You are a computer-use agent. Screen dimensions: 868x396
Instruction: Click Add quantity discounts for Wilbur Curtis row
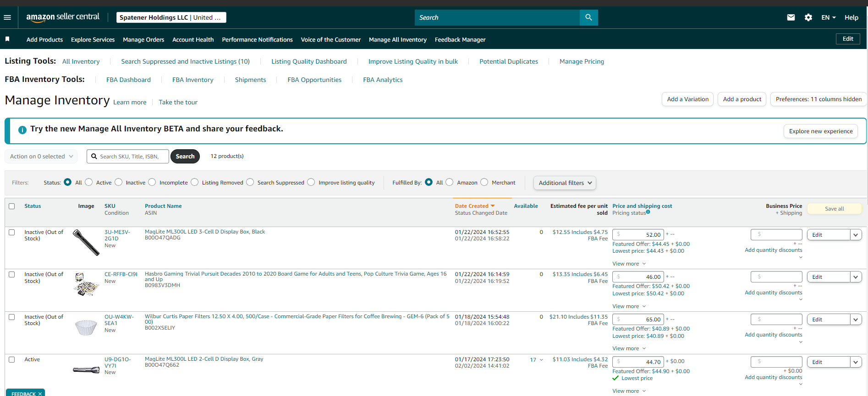tap(773, 335)
